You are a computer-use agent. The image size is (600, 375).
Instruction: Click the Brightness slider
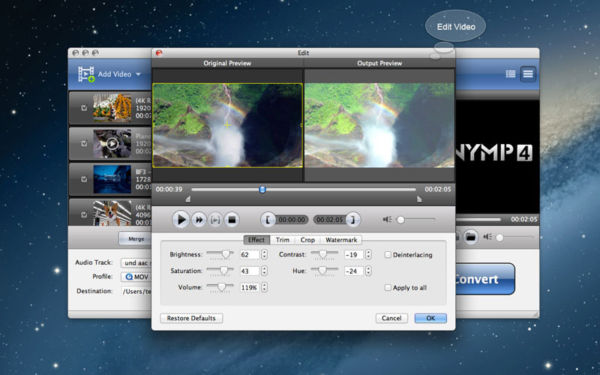(x=220, y=254)
